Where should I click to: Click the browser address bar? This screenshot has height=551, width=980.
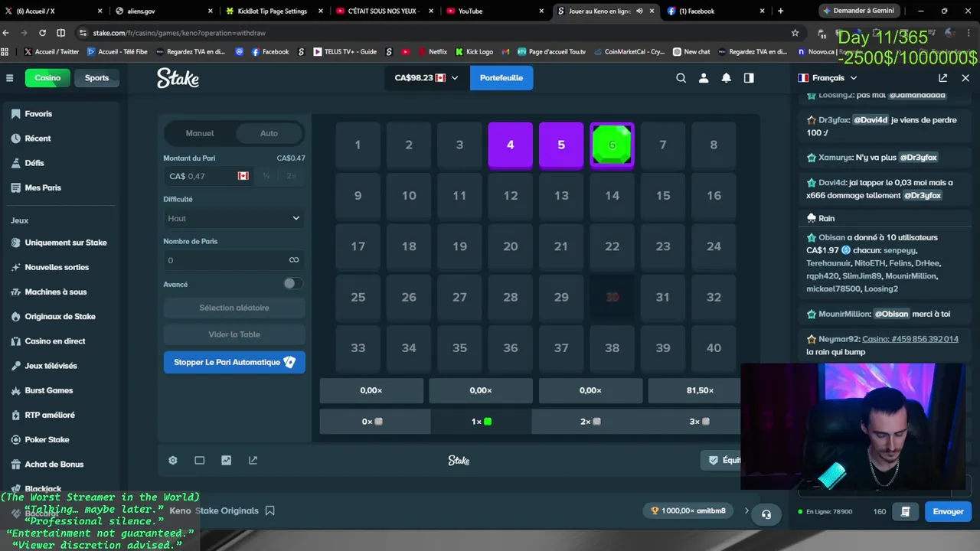[x=436, y=33]
